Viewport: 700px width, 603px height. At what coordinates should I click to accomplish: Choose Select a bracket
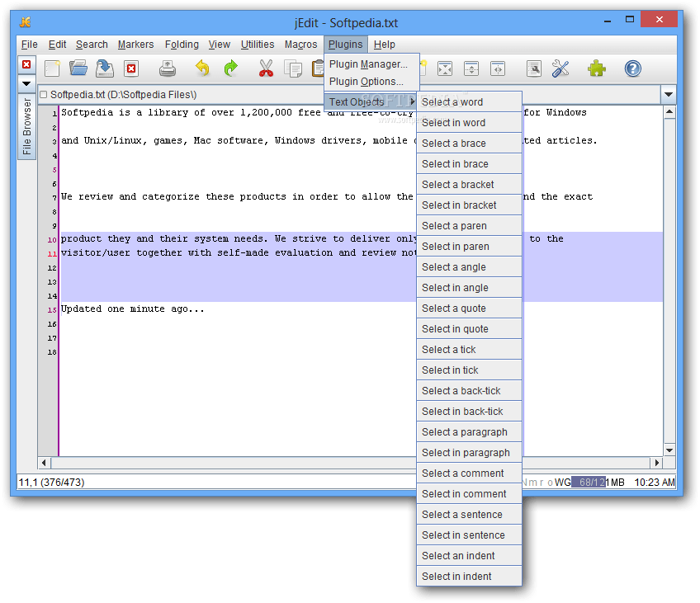click(469, 184)
